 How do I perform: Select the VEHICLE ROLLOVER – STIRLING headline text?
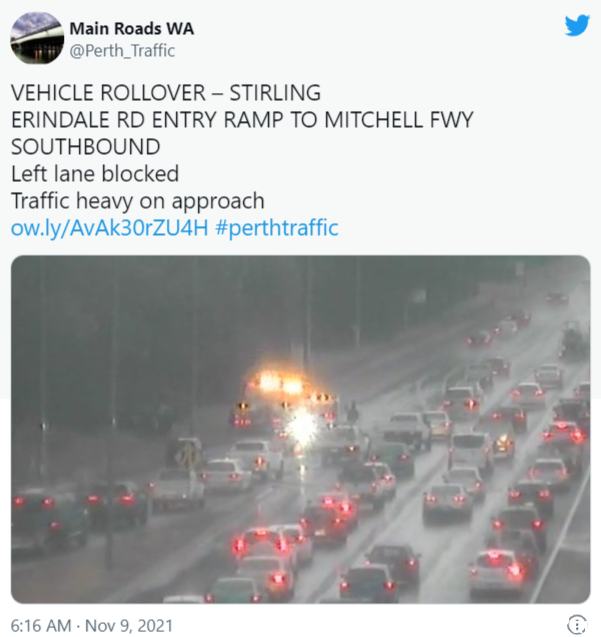pyautogui.click(x=166, y=93)
